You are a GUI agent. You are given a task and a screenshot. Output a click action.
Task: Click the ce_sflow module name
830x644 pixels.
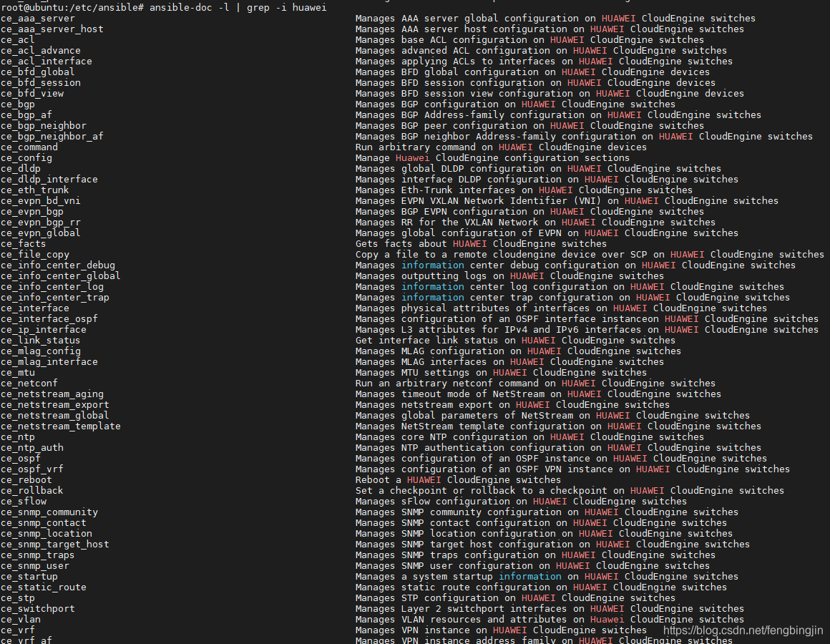pyautogui.click(x=24, y=502)
